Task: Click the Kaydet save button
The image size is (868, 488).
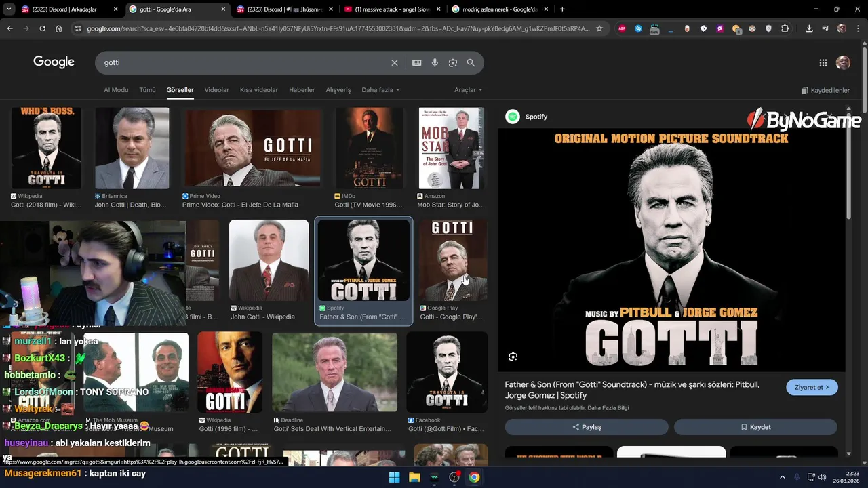Action: point(755,427)
